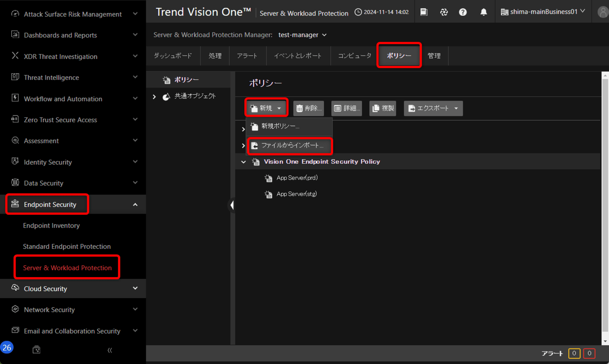Expand Network Security chevron
Image resolution: width=609 pixels, height=364 pixels.
(x=135, y=309)
